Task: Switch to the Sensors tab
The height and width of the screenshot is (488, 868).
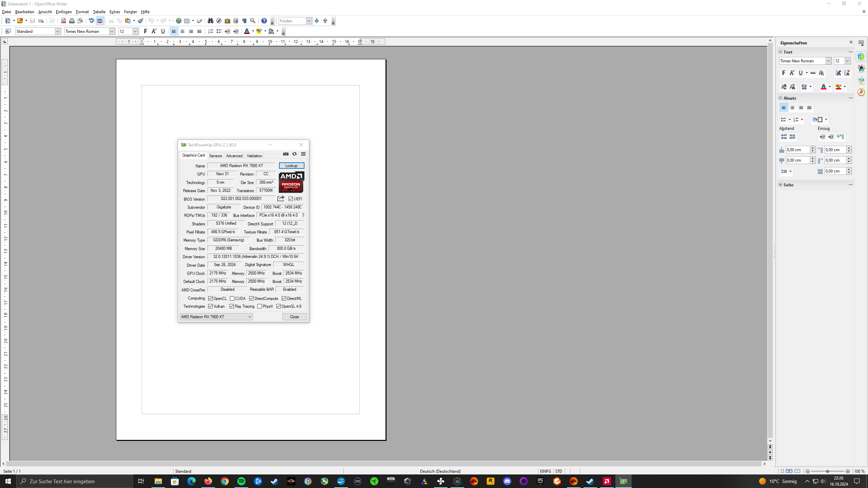Action: point(215,156)
